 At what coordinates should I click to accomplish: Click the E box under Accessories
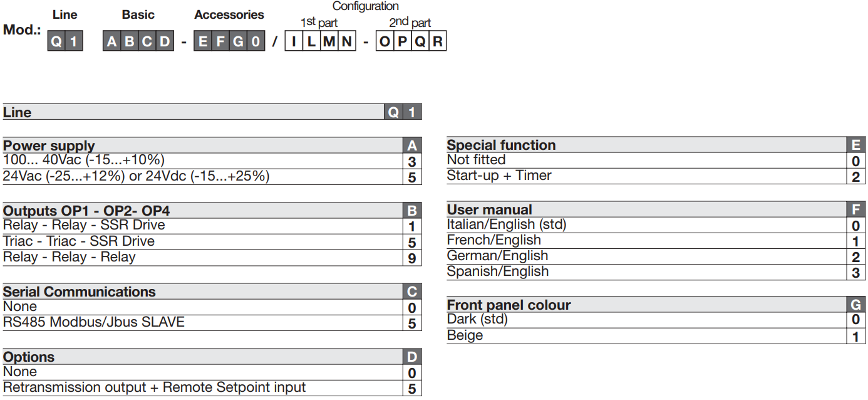pyautogui.click(x=202, y=42)
